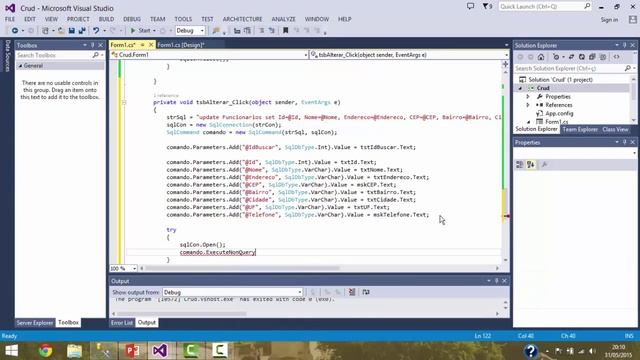This screenshot has height=360, width=640.
Task: Open the PROJECT menu
Action: click(x=78, y=19)
